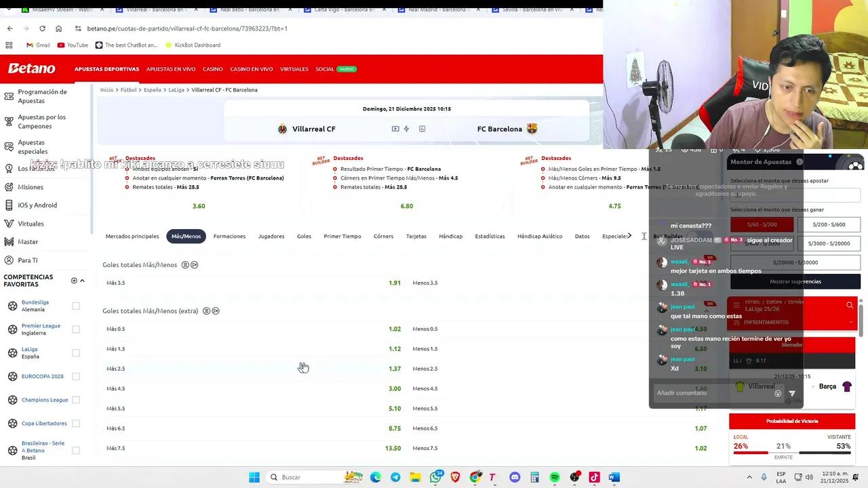Image resolution: width=868 pixels, height=488 pixels.
Task: Open Spotify from the taskbar
Action: pos(555,477)
